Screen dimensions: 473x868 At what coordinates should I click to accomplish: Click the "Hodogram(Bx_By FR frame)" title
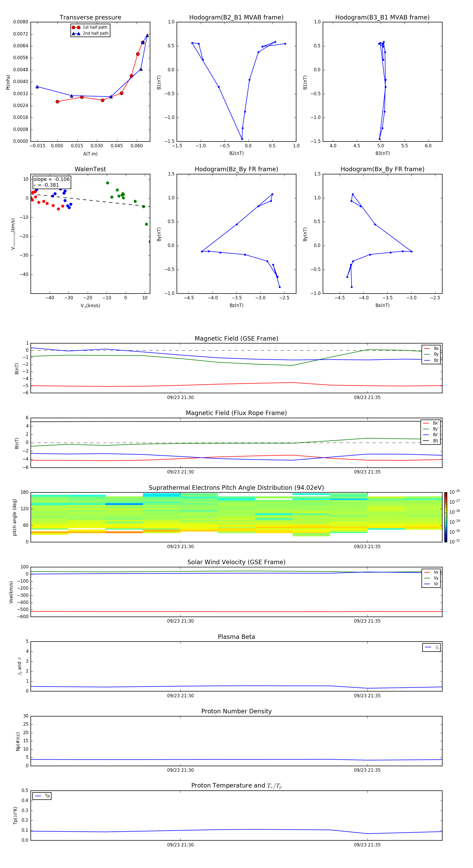click(x=382, y=169)
